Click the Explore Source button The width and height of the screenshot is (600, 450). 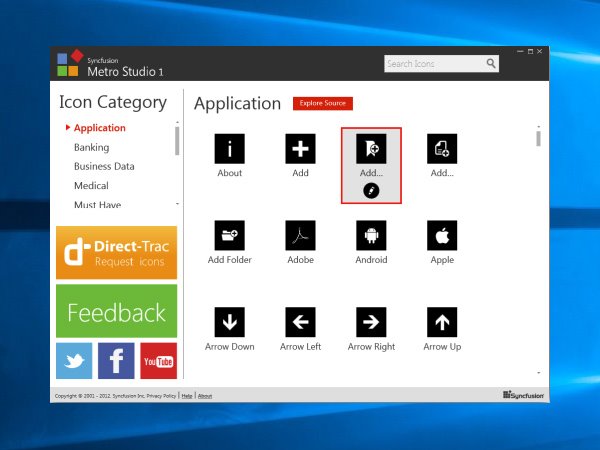coord(323,103)
